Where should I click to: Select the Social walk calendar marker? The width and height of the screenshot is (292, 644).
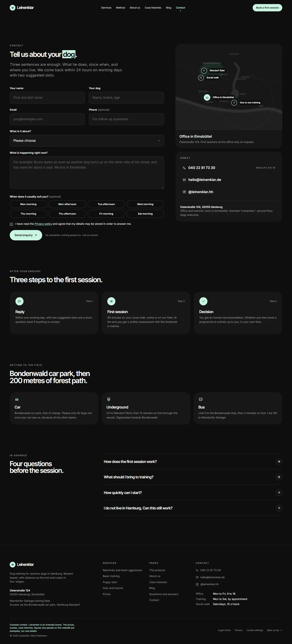click(201, 78)
